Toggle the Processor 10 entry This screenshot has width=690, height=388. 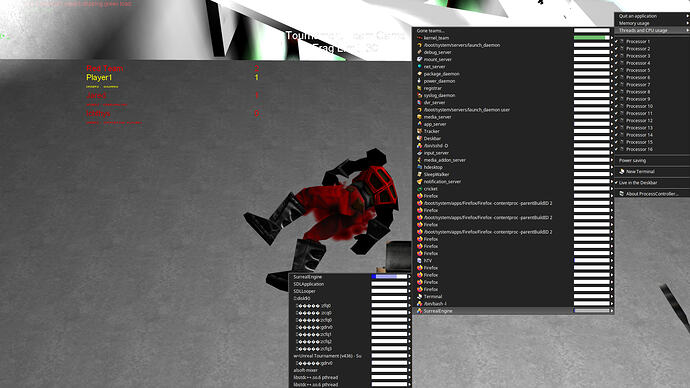point(652,106)
